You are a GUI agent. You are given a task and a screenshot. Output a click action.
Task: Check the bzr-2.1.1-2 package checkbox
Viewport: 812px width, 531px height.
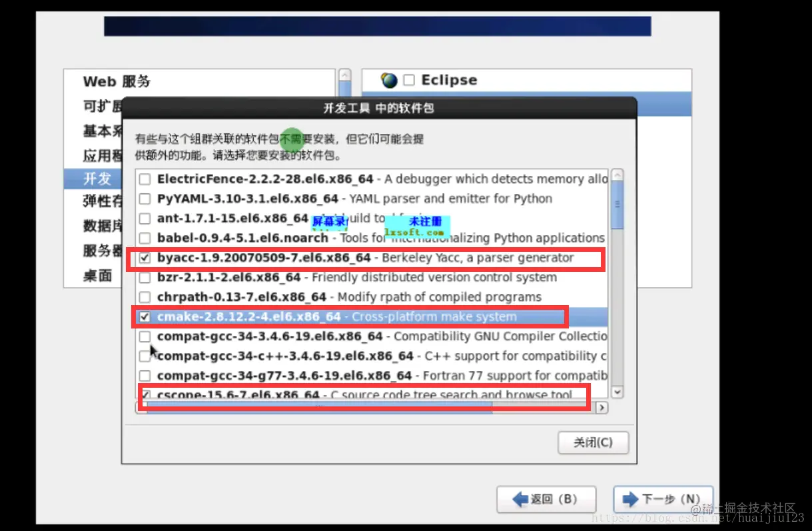[145, 277]
